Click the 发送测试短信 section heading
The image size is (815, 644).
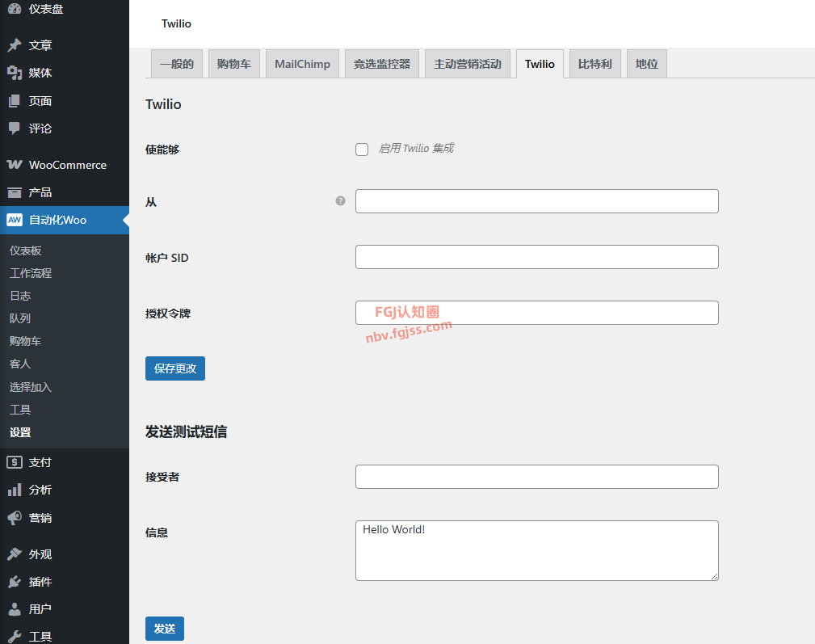tap(186, 431)
